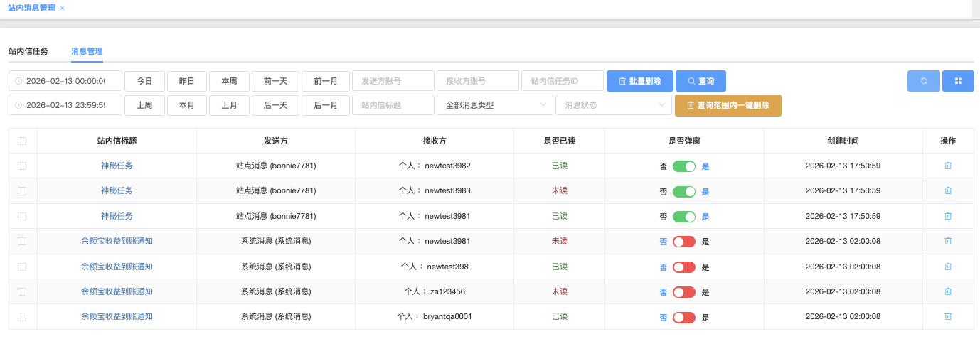This screenshot has width=980, height=339.
Task: Click trash icon for za123456 row
Action: coord(948,291)
